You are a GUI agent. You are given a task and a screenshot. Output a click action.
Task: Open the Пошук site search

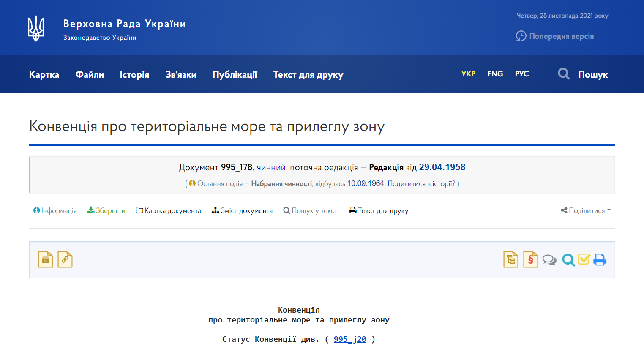pos(583,74)
